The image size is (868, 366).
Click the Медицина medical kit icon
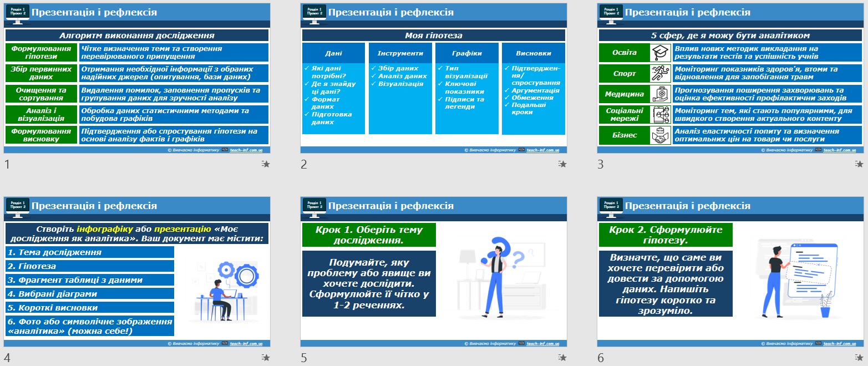tap(661, 94)
